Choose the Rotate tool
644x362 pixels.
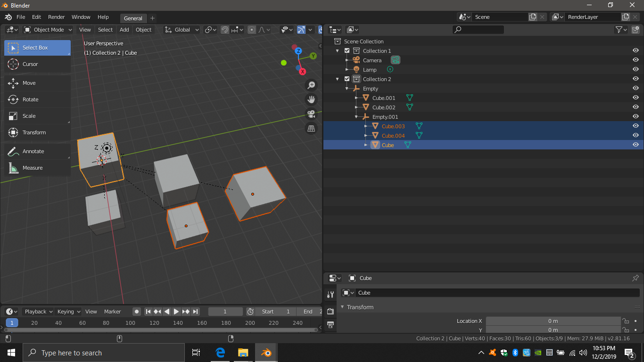click(x=38, y=99)
